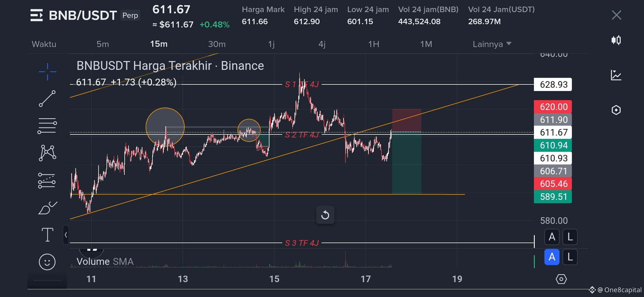Click the red 620.00 stop price label
Image resolution: width=644 pixels, height=297 pixels.
coord(553,107)
